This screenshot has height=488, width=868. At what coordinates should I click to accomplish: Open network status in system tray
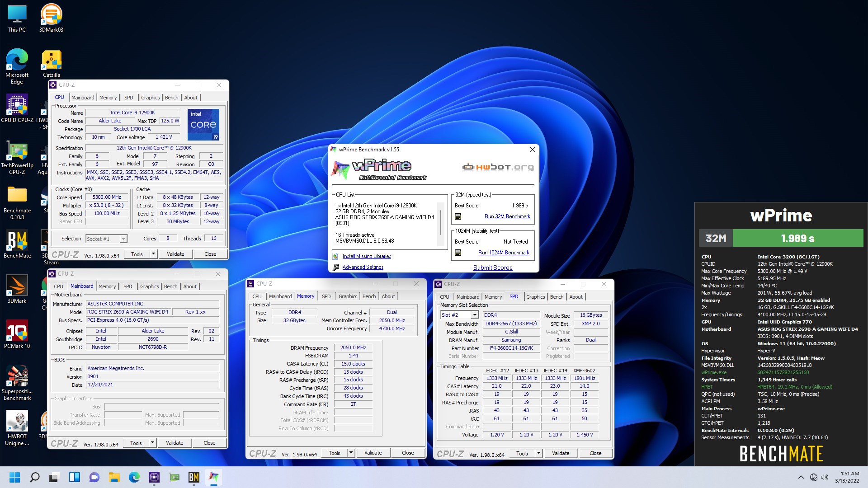pyautogui.click(x=813, y=477)
